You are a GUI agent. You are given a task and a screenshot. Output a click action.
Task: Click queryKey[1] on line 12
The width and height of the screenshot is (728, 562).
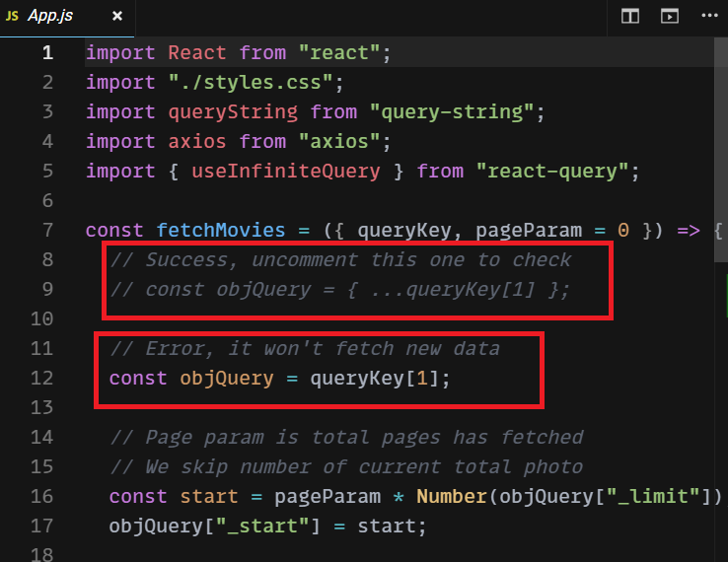point(375,379)
